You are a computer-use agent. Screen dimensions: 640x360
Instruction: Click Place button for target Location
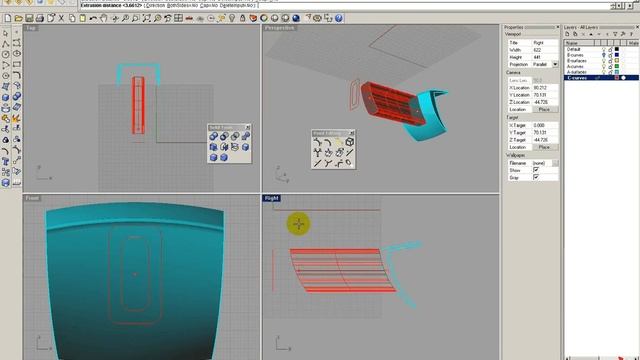(544, 147)
